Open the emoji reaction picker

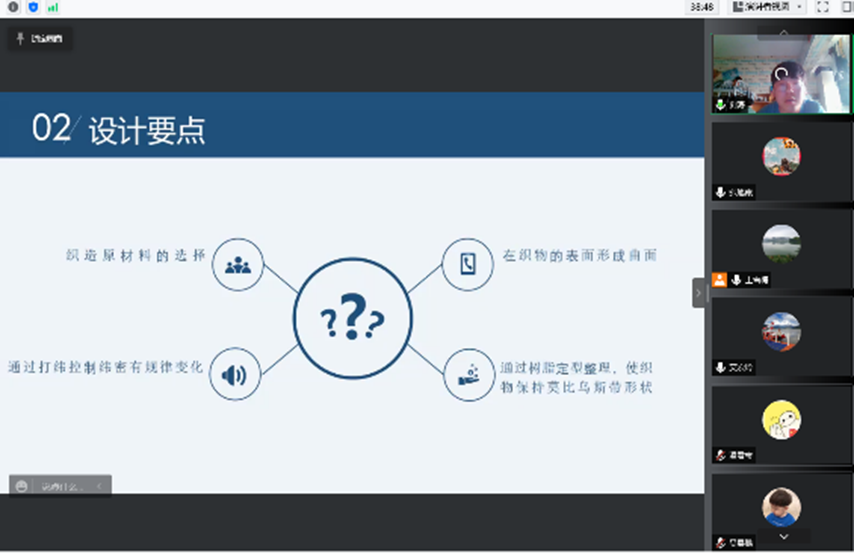click(22, 486)
